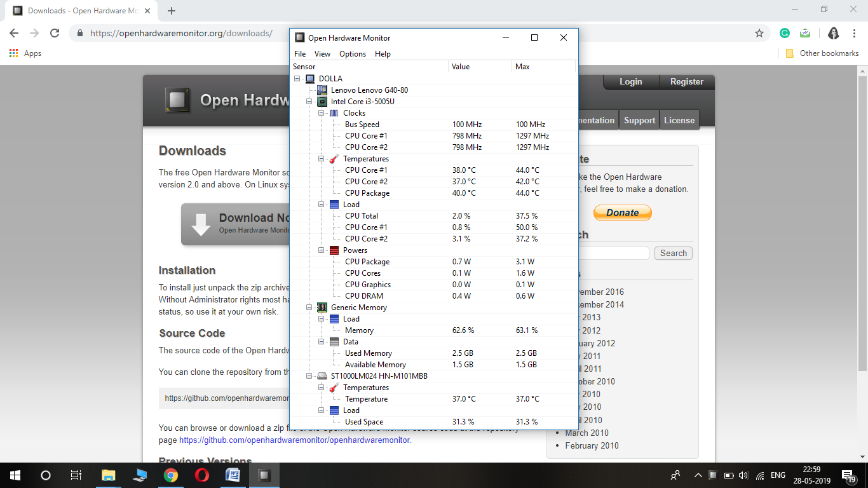Click the hard drive icon beside ST1000LM024

[322, 376]
